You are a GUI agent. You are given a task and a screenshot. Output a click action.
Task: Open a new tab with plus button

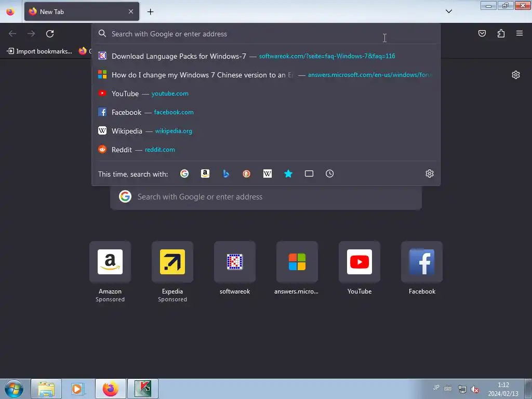tap(150, 11)
